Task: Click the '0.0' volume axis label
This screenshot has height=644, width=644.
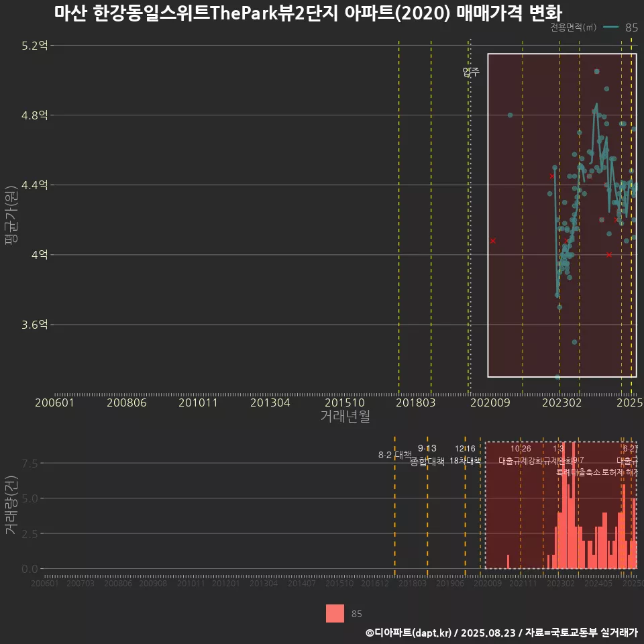Action: point(30,569)
